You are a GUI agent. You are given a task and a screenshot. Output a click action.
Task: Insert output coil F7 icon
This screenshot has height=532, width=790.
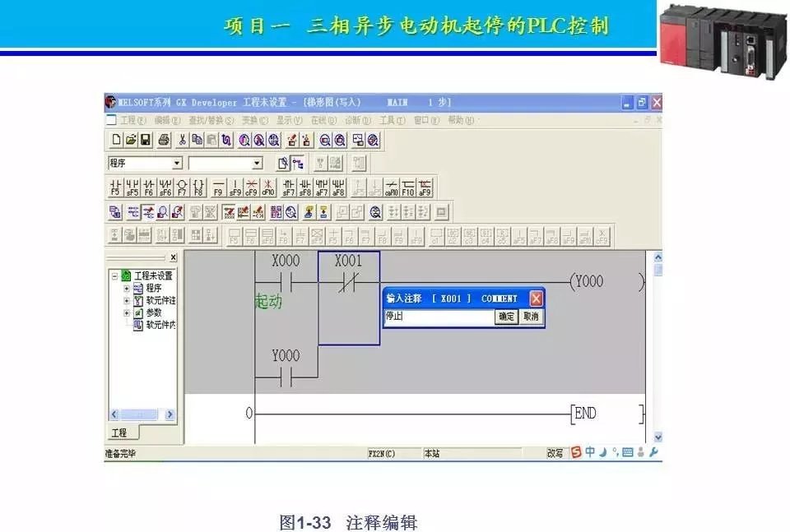[182, 187]
